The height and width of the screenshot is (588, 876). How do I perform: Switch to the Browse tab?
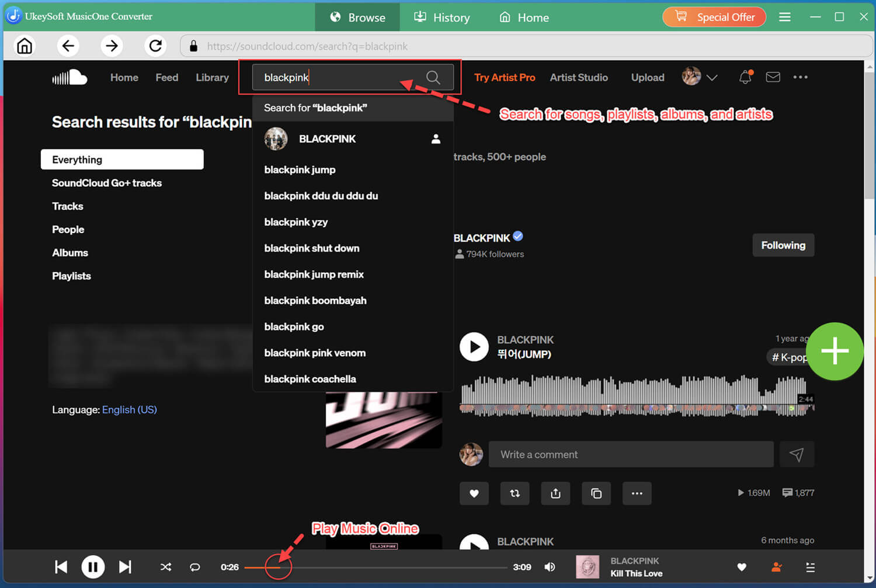coord(357,17)
